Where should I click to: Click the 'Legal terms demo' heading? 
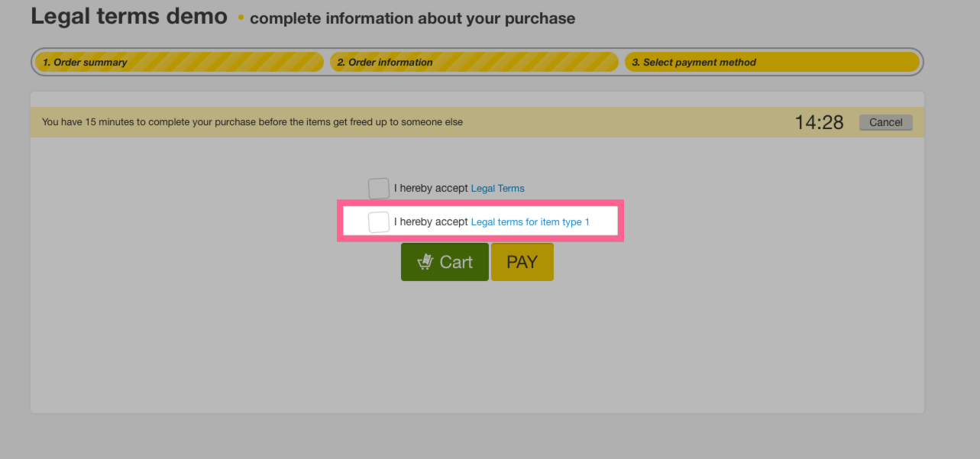tap(129, 16)
